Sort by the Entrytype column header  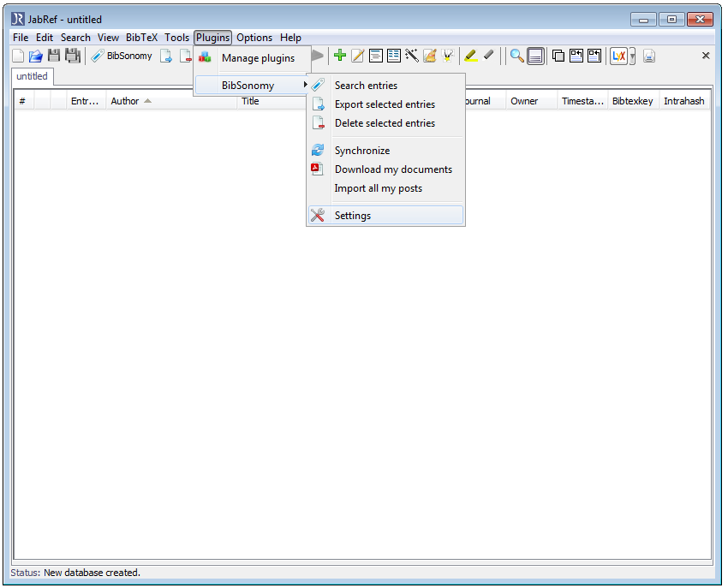pos(86,101)
